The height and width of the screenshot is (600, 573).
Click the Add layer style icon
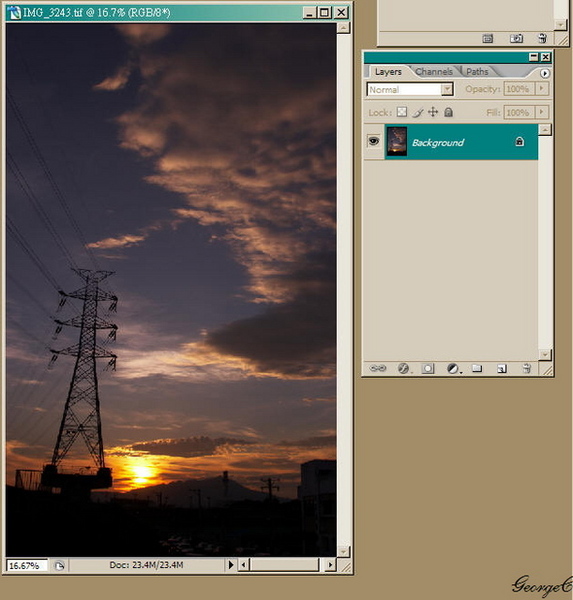pyautogui.click(x=403, y=368)
